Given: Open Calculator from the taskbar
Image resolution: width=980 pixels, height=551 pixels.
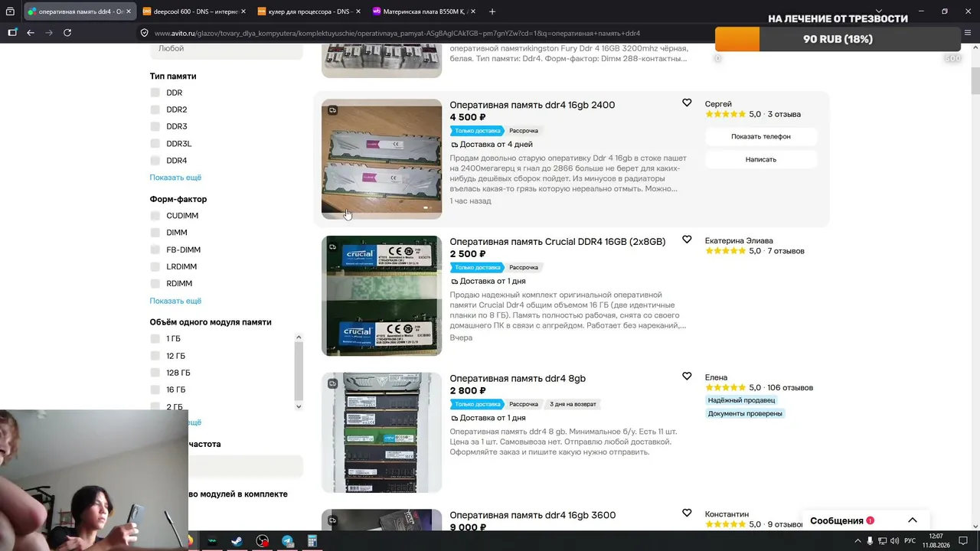Looking at the screenshot, I should point(312,541).
